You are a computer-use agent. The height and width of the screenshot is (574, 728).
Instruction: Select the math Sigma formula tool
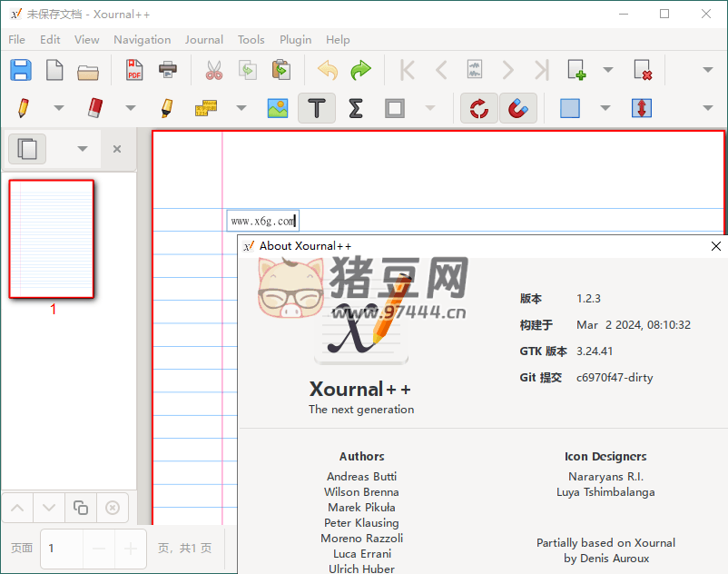point(356,108)
